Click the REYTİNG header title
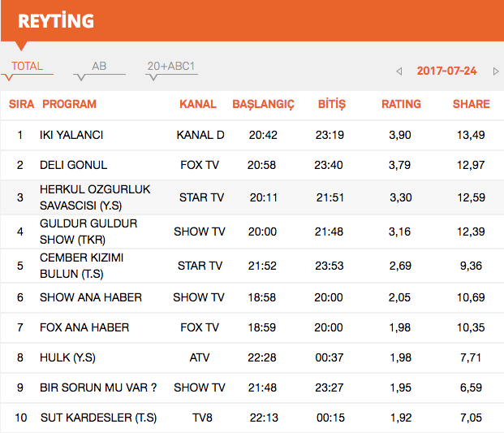Image resolution: width=504 pixels, height=433 pixels. tap(55, 20)
